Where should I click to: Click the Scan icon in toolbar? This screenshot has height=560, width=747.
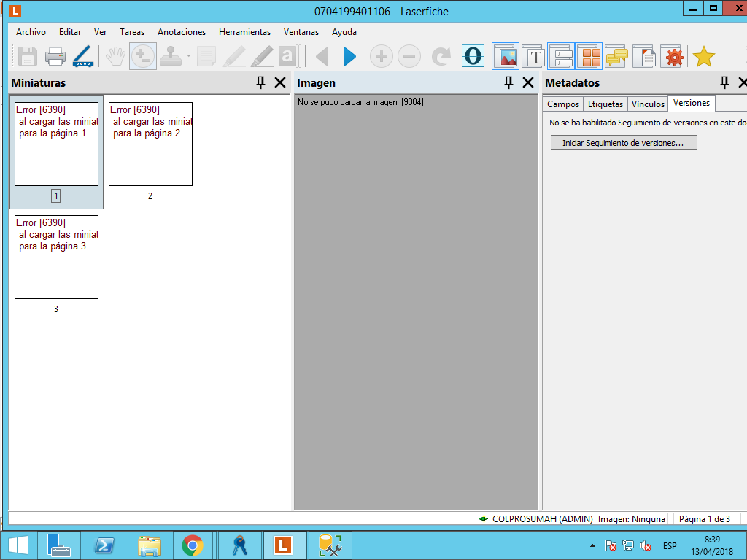click(82, 56)
